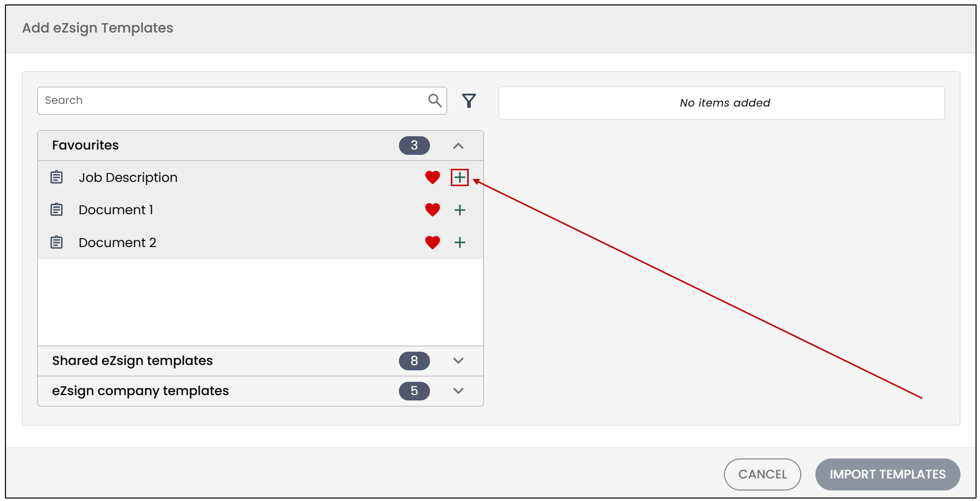Open the filter funnel icon
980x501 pixels.
469,100
